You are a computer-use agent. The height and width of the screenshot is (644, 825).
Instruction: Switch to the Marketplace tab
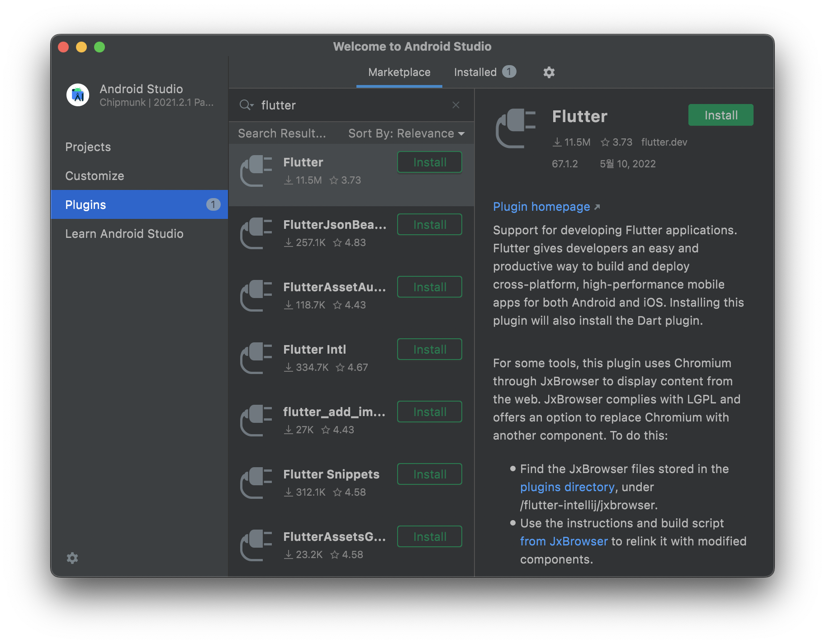pyautogui.click(x=399, y=72)
